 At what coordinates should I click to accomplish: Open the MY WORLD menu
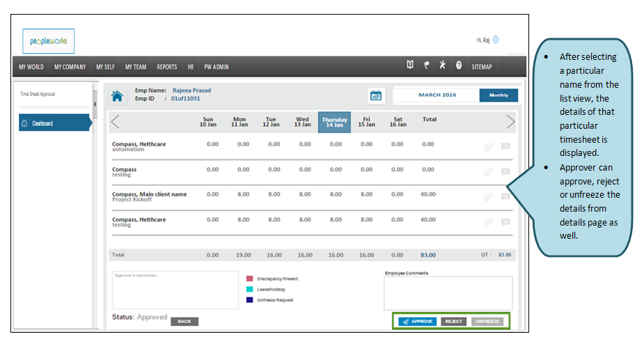click(x=31, y=67)
